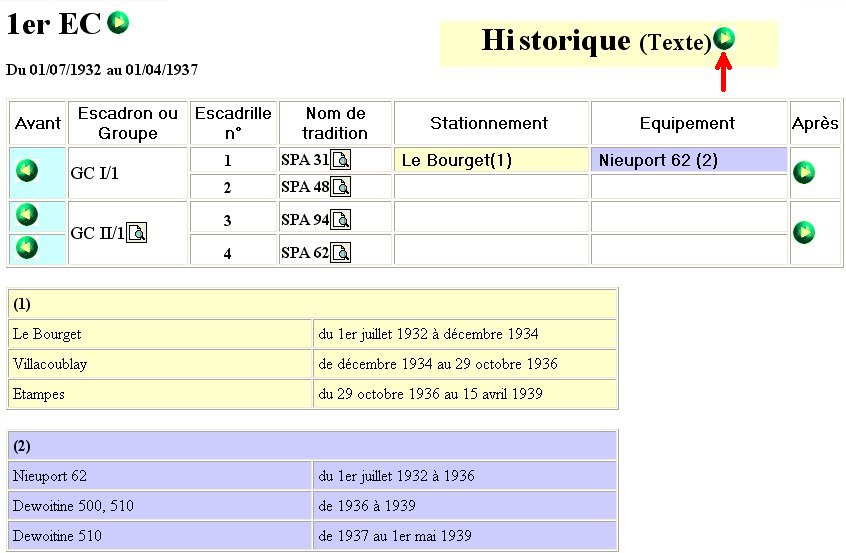
Task: Click the (2) footnote header
Action: click(312, 446)
